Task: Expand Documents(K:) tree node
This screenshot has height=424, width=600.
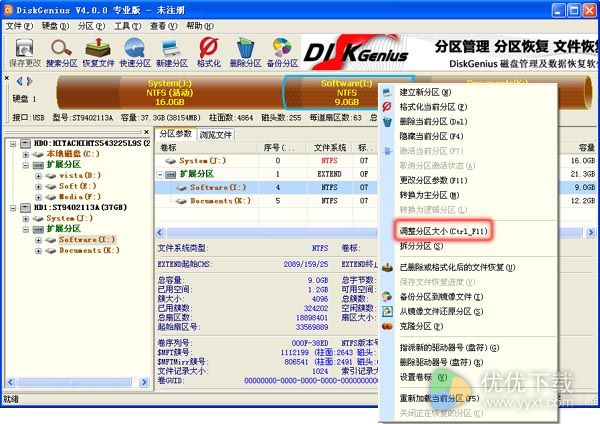Action: point(38,251)
